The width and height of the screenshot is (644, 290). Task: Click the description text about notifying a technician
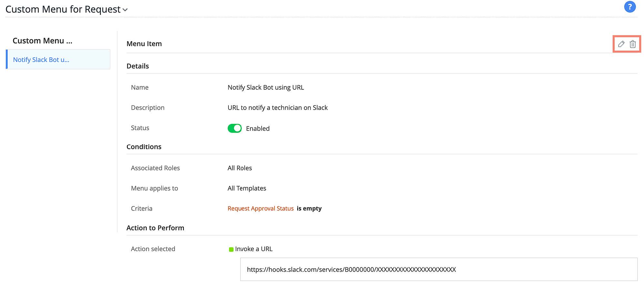point(277,108)
